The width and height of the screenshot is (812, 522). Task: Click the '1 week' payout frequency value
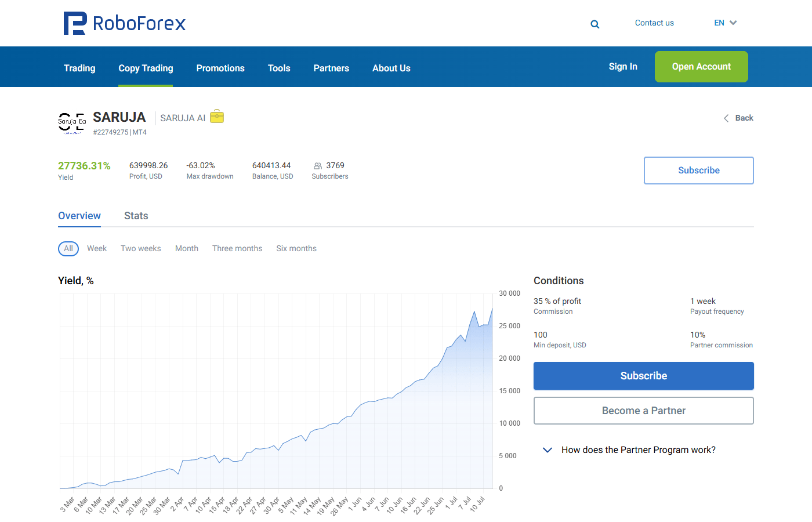[703, 301]
